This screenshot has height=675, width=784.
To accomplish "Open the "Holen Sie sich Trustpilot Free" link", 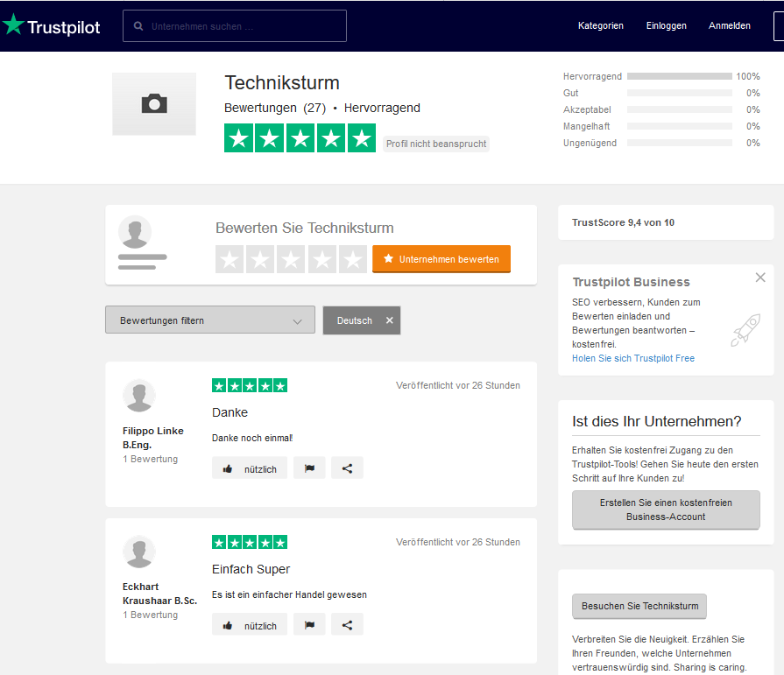I will 632,358.
